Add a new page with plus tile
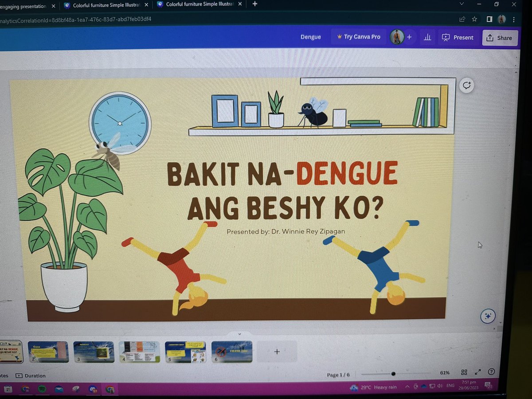 [277, 352]
